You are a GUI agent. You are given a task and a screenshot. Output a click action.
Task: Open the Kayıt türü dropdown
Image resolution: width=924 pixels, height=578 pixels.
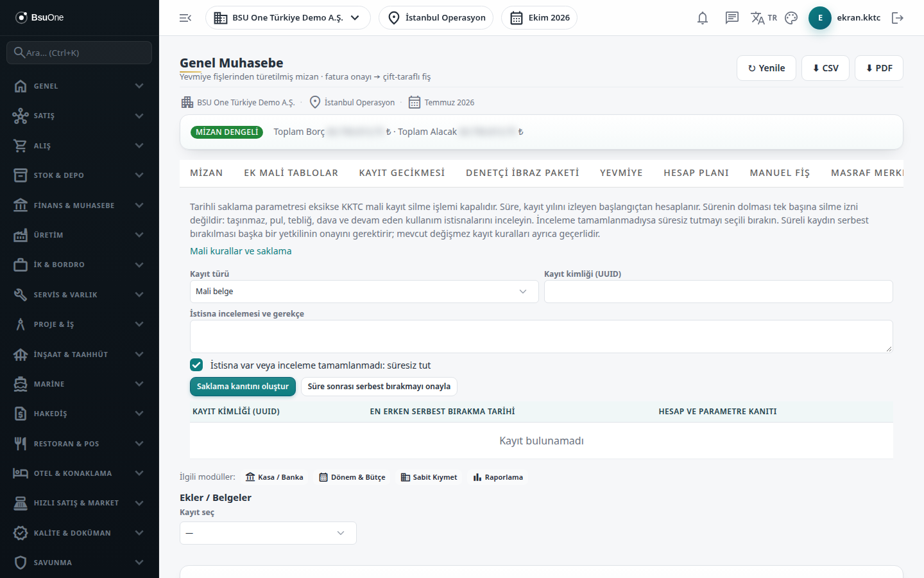[x=364, y=292]
